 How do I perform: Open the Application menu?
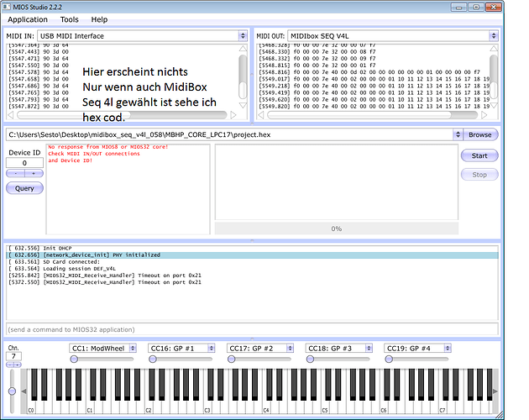[28, 19]
